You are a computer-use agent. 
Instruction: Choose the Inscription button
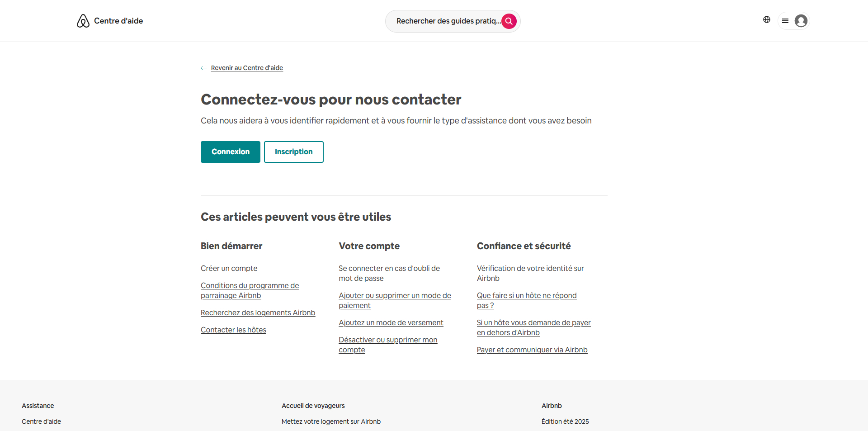pos(294,152)
